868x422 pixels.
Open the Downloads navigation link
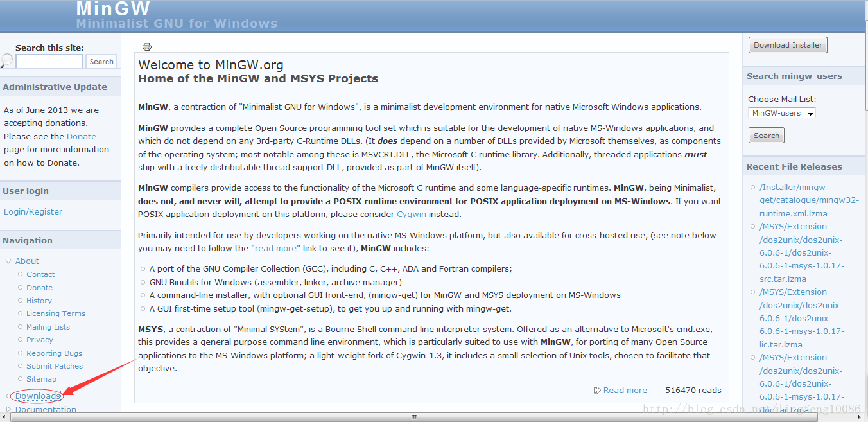38,396
